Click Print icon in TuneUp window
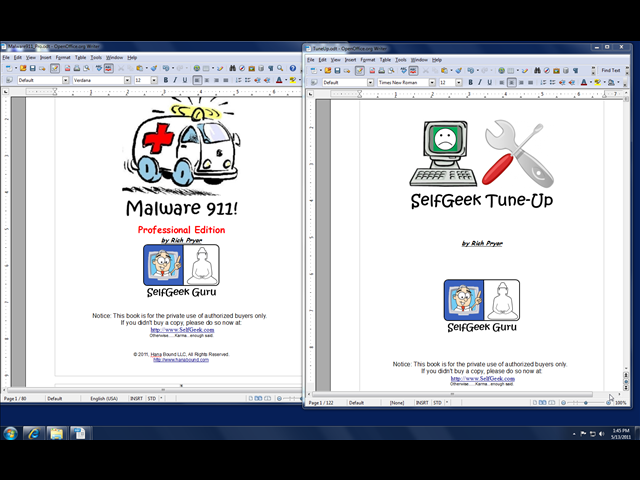The image size is (640, 480). click(382, 71)
